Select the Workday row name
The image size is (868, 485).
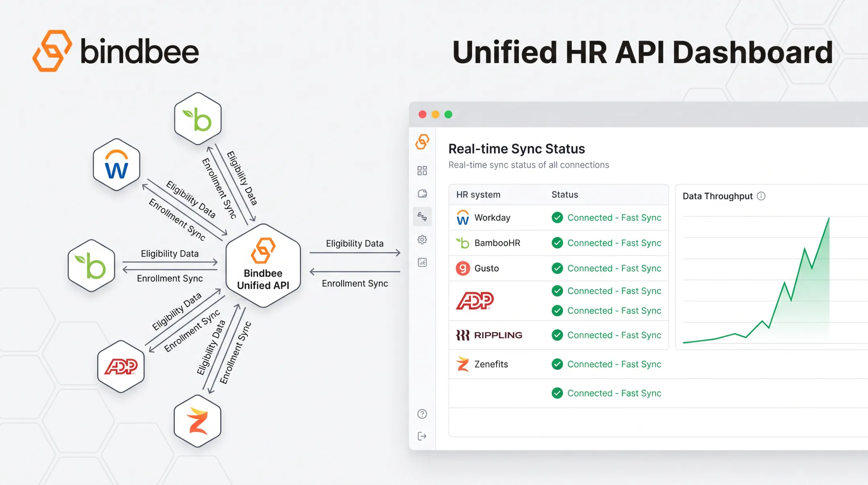point(492,218)
